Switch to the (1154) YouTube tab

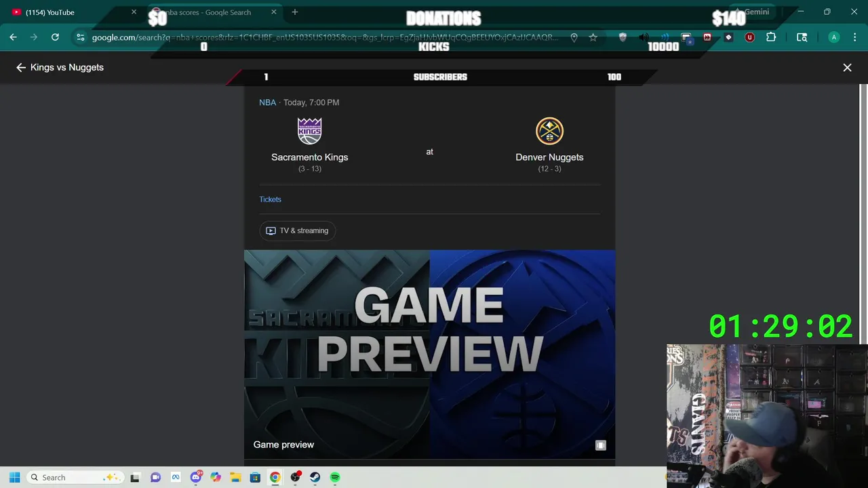(x=75, y=12)
